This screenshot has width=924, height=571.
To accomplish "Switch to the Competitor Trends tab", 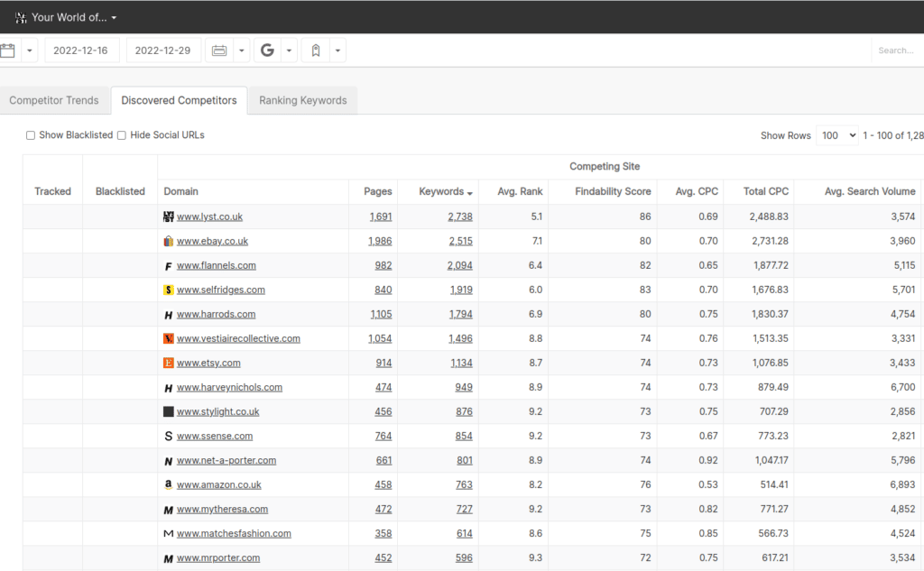I will pyautogui.click(x=53, y=100).
